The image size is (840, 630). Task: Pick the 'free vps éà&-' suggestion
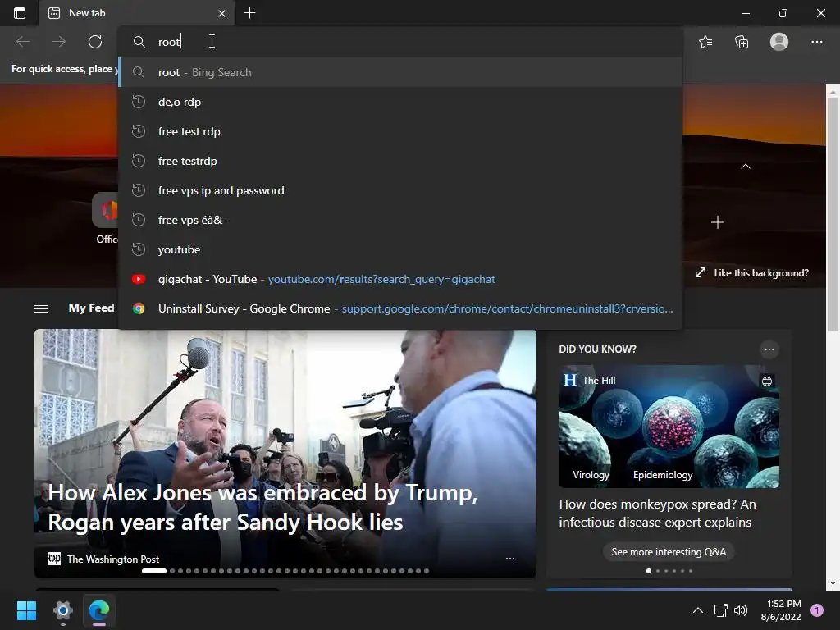pyautogui.click(x=399, y=220)
